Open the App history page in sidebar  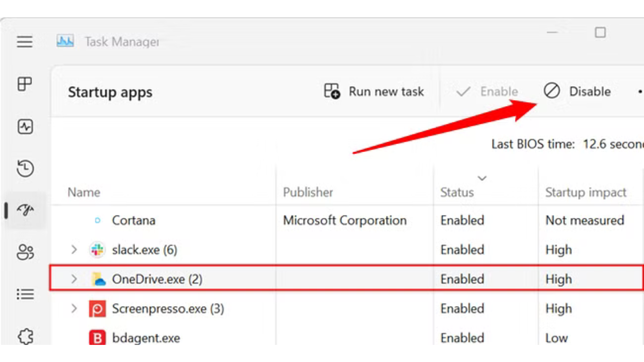25,168
